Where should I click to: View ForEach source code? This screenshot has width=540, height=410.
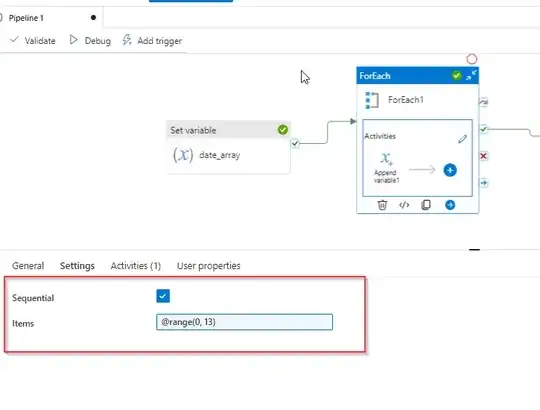coord(404,205)
